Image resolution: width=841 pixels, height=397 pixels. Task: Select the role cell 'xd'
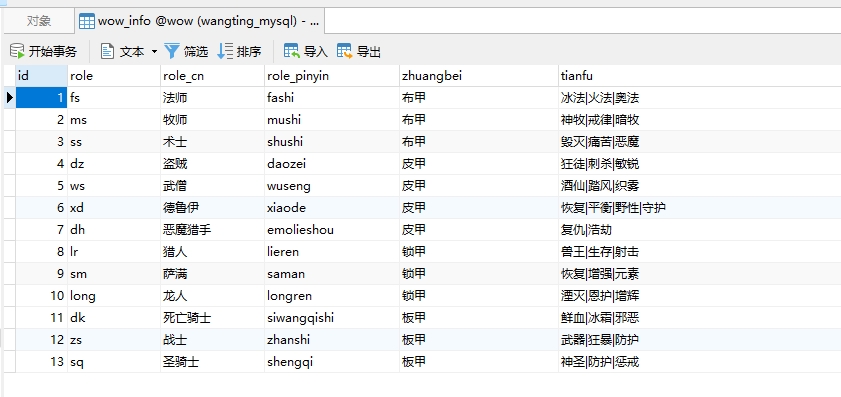(x=114, y=208)
